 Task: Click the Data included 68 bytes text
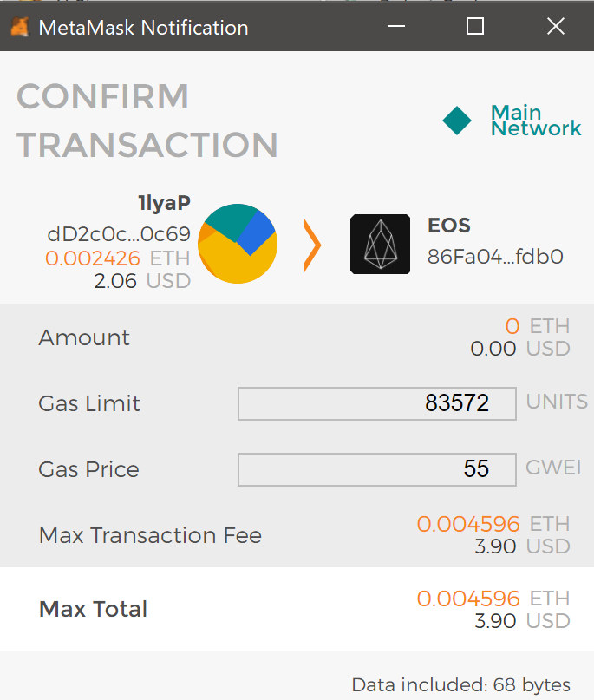click(461, 685)
